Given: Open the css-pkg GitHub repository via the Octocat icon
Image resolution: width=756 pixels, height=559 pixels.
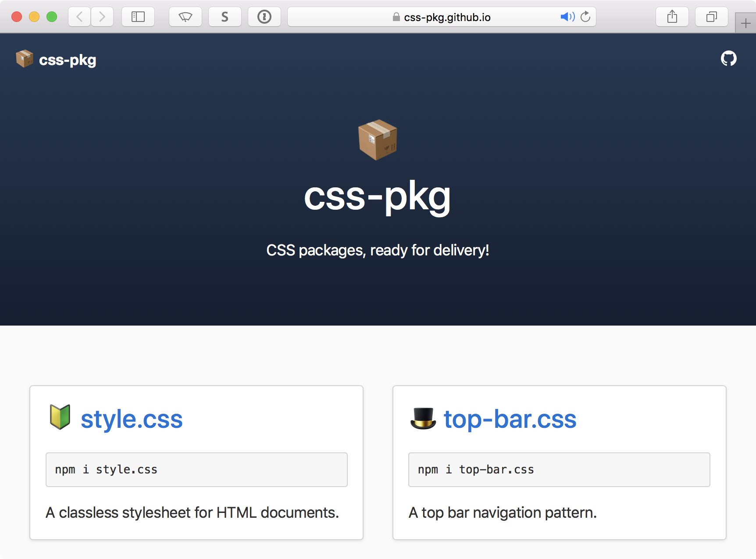Looking at the screenshot, I should pyautogui.click(x=729, y=58).
